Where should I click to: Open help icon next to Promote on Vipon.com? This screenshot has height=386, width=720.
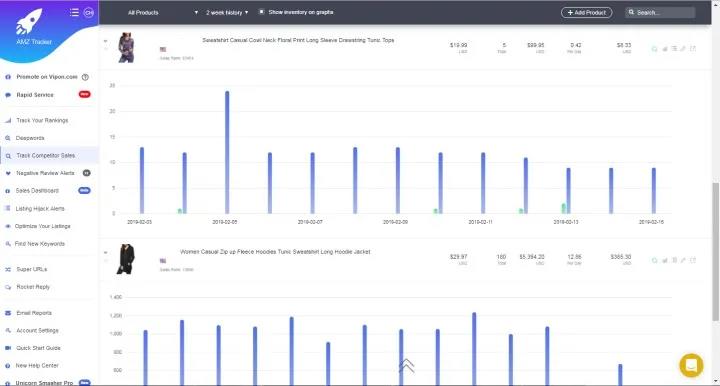pyautogui.click(x=85, y=77)
